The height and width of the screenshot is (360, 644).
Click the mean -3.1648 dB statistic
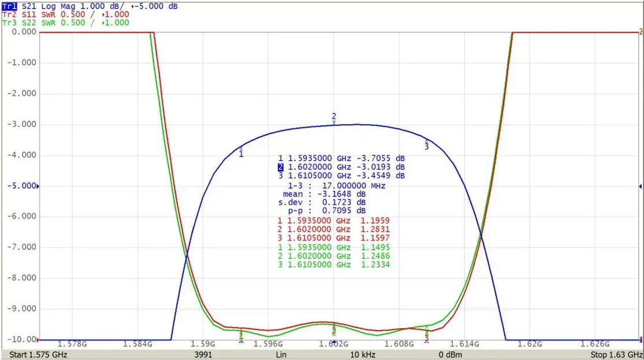tap(324, 194)
